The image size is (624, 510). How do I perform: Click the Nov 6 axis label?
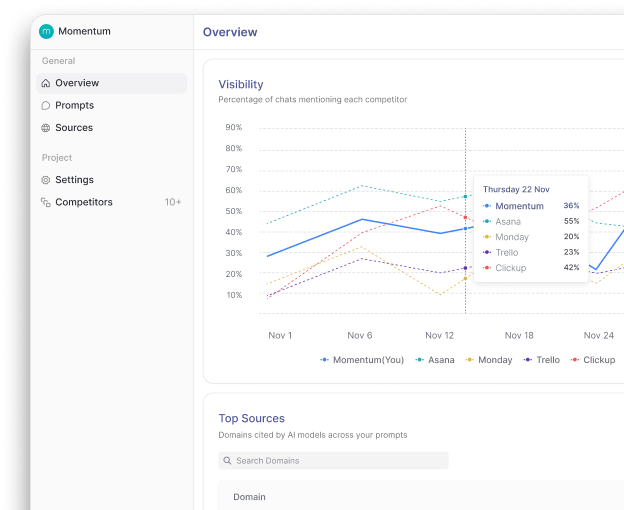point(360,335)
